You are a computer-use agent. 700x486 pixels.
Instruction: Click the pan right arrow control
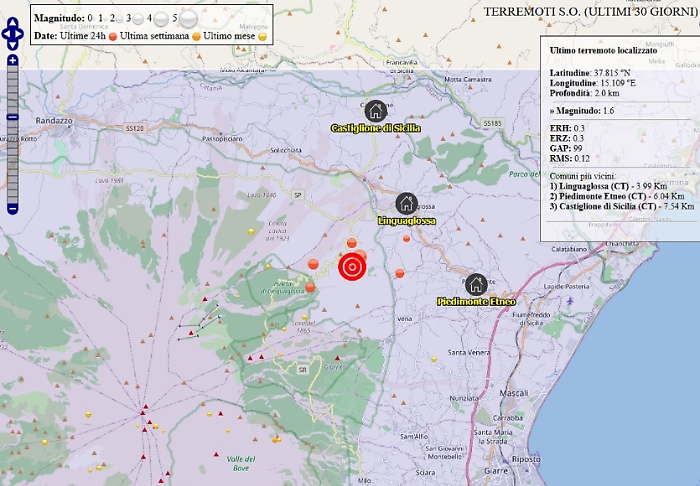20,35
